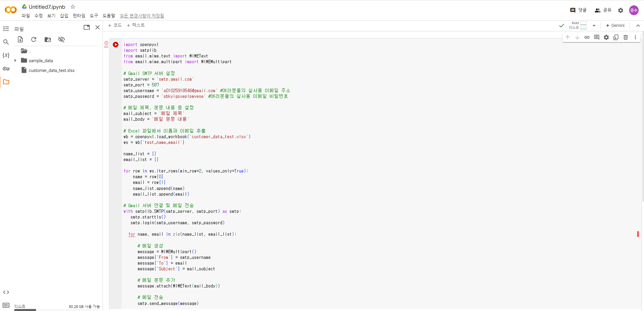Viewport: 644px width, 311px height.
Task: Open the 도구 menu
Action: [x=94, y=16]
